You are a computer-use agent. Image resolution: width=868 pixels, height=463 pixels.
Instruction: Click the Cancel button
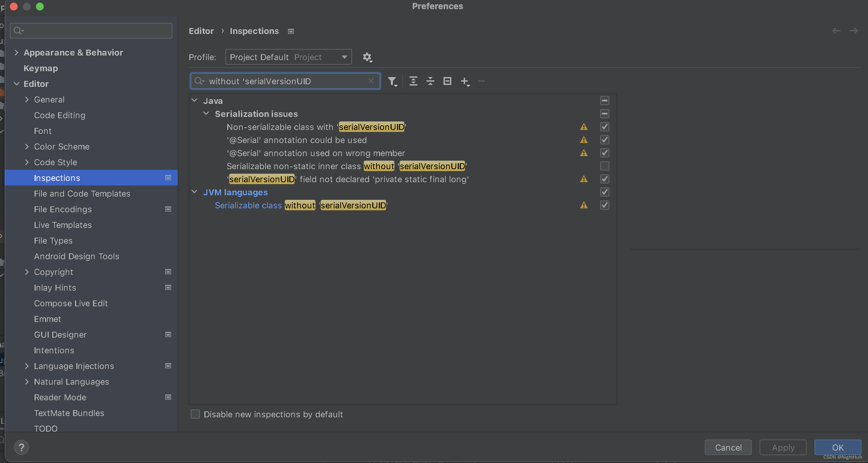[728, 448]
